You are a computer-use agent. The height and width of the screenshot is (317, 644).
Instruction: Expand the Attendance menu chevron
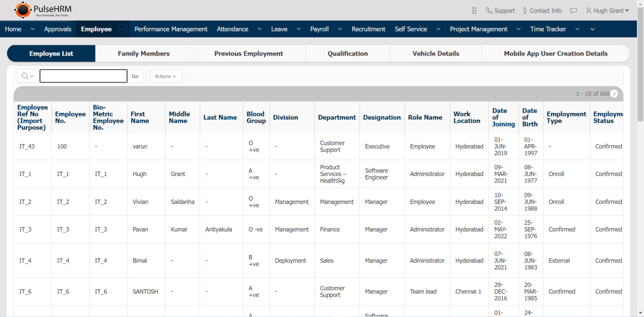[260, 29]
